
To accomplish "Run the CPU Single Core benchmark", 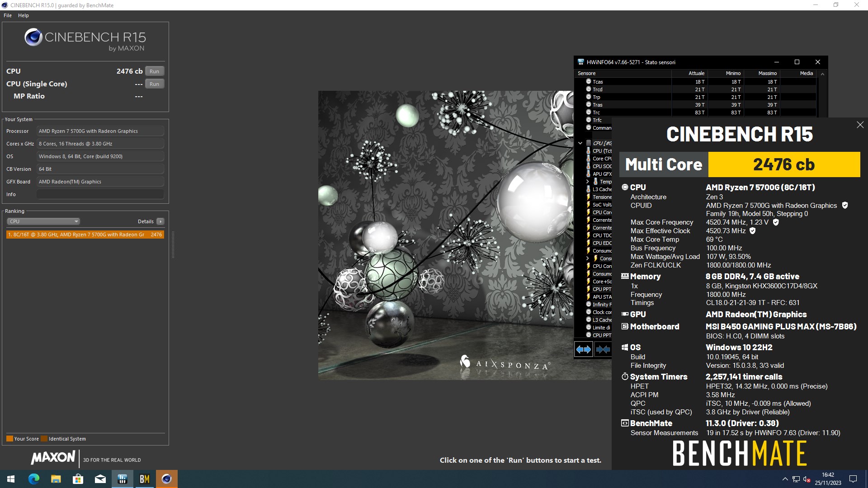I will (x=154, y=84).
